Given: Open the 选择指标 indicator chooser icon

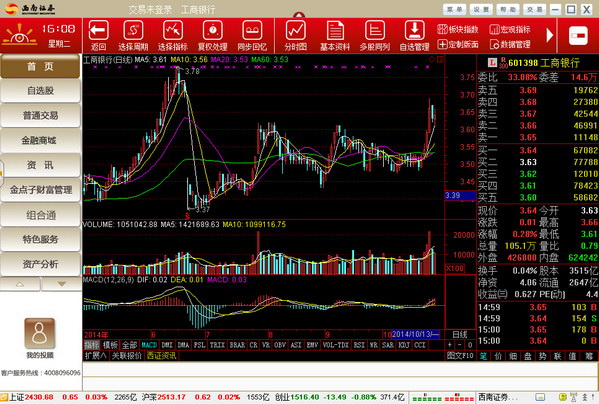Looking at the screenshot, I should click(173, 31).
